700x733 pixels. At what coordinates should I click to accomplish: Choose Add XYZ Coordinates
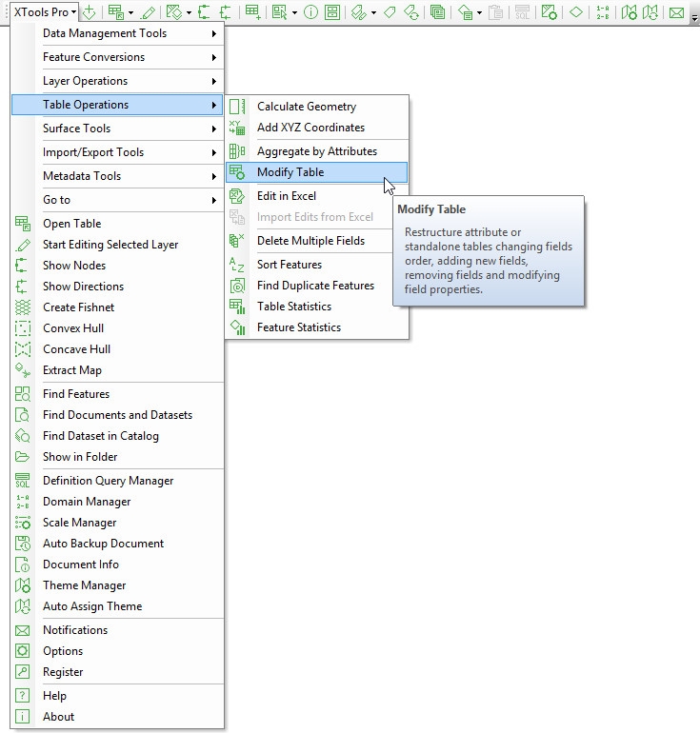pyautogui.click(x=316, y=128)
